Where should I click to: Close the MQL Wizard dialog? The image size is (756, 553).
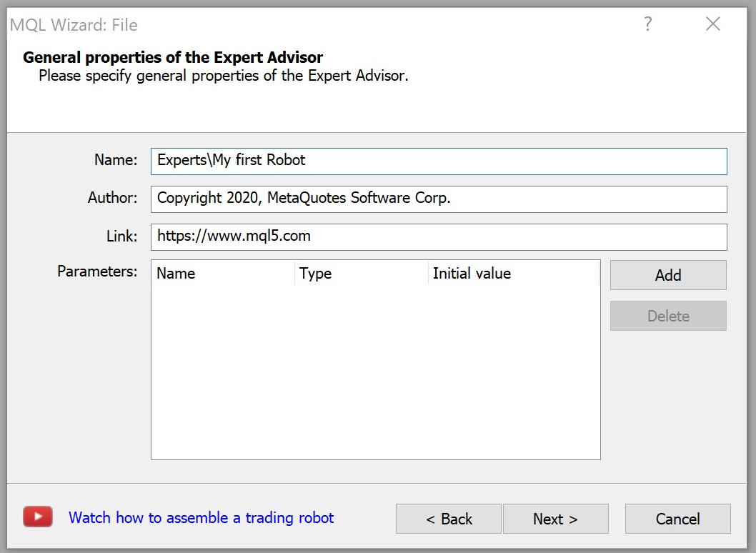pos(713,24)
